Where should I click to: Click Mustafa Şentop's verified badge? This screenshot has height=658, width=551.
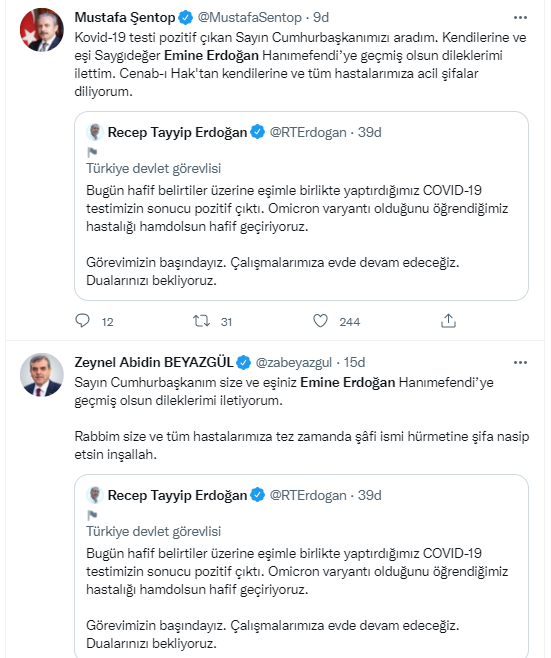185,18
